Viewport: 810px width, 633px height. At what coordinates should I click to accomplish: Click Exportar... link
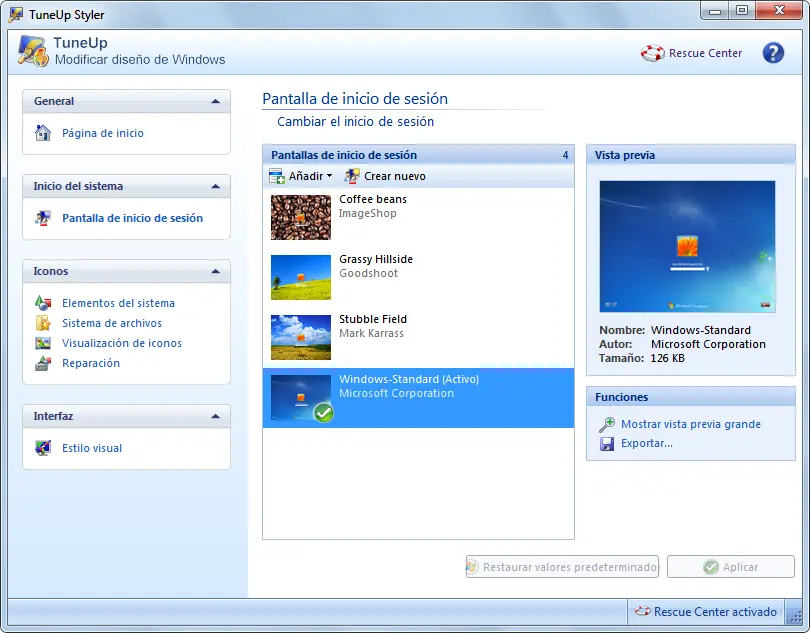point(647,443)
